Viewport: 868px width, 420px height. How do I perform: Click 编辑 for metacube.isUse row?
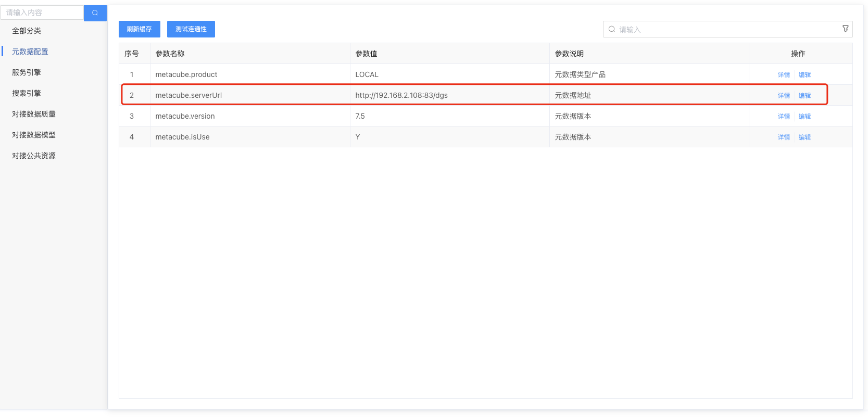(804, 137)
